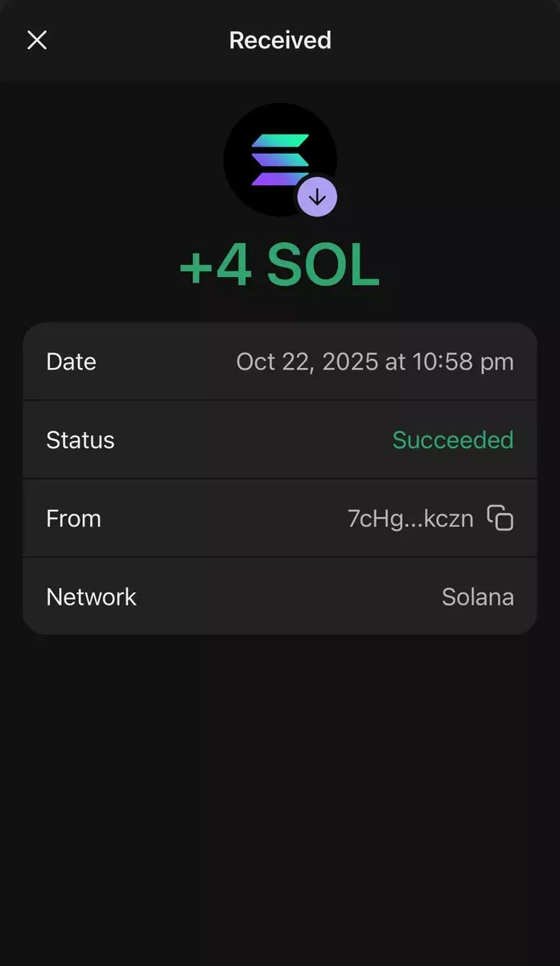The image size is (560, 966).
Task: Copy the sender address
Action: [500, 518]
